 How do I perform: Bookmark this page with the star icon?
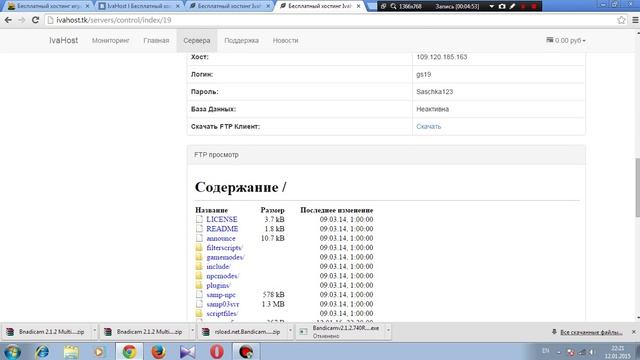621,20
